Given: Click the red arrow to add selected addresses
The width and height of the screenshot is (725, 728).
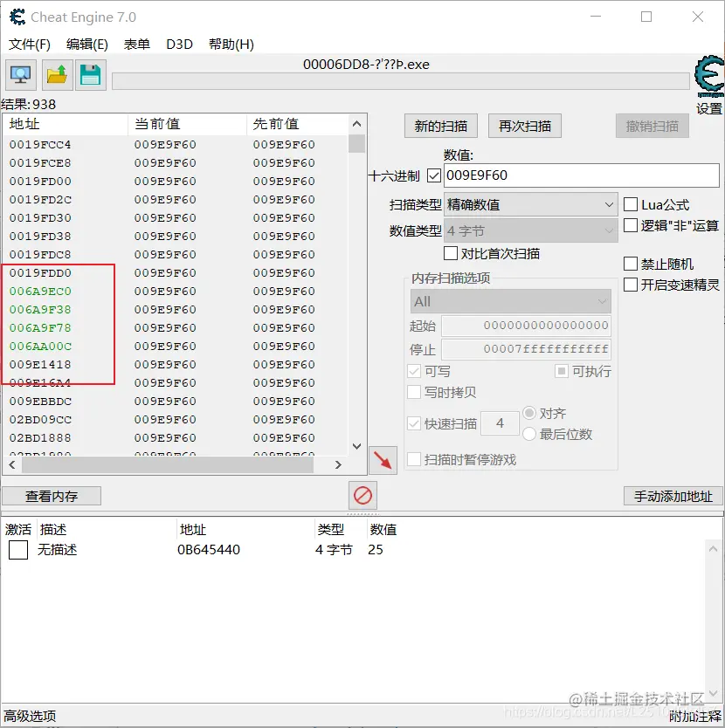Looking at the screenshot, I should click(383, 460).
